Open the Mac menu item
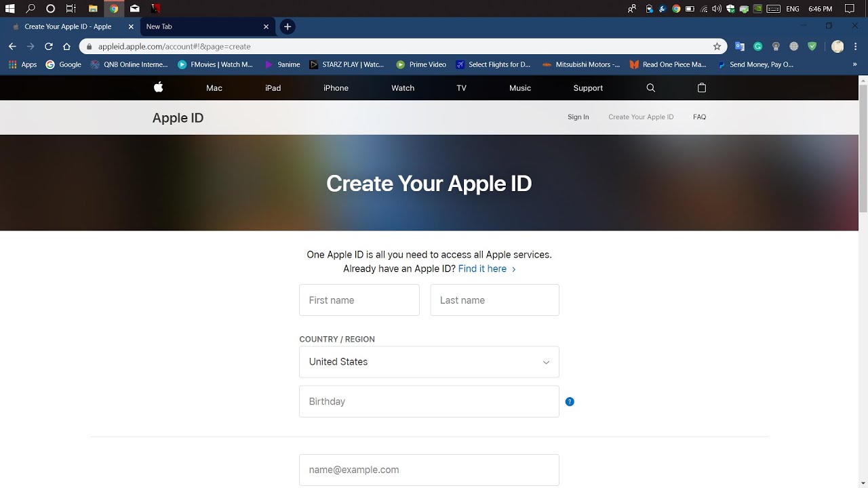The height and width of the screenshot is (488, 868). 214,87
